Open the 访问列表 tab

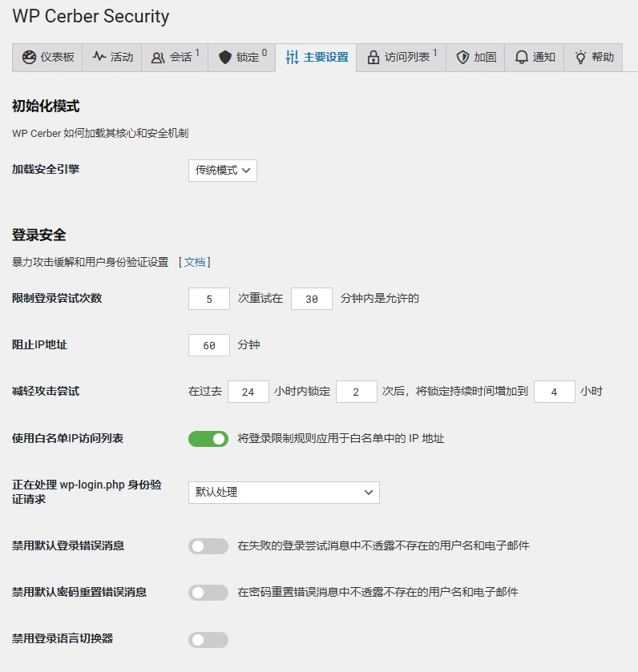402,58
